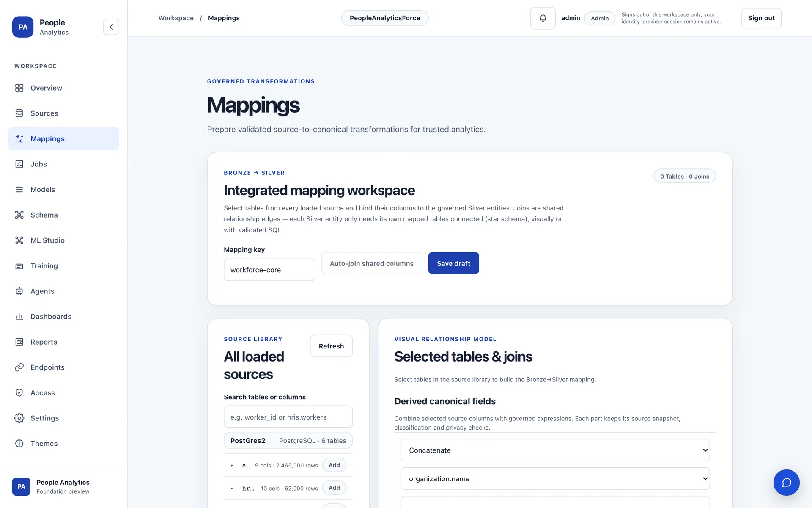The height and width of the screenshot is (508, 812).
Task: Click the search tables or columns field
Action: click(288, 417)
